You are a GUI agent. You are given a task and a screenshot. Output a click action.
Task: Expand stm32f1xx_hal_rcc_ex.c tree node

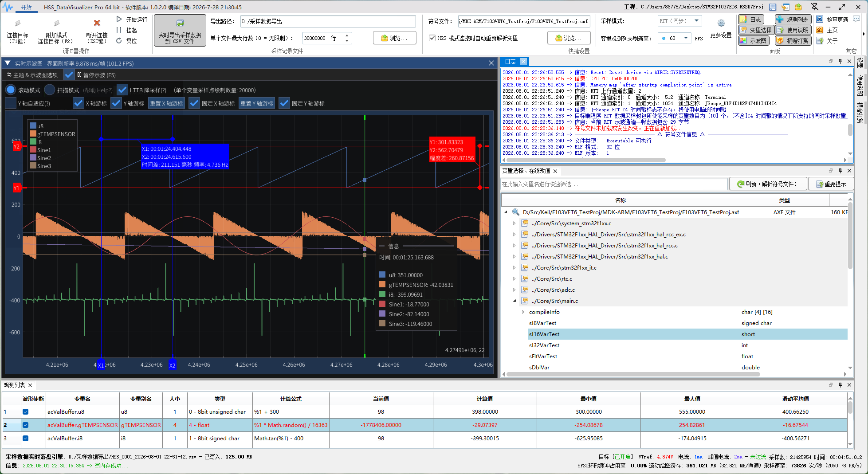pos(515,234)
